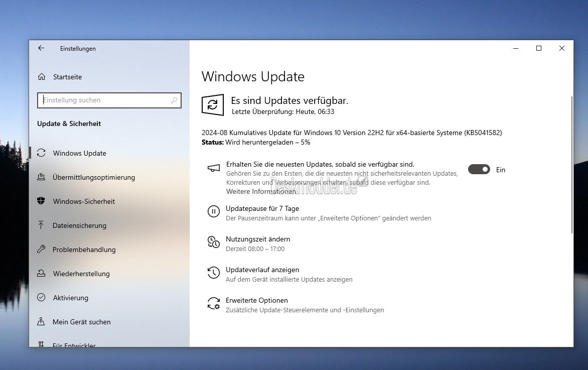Open Updateverlauf anzeigen
Screen dimensions: 588x370
pyautogui.click(x=262, y=270)
